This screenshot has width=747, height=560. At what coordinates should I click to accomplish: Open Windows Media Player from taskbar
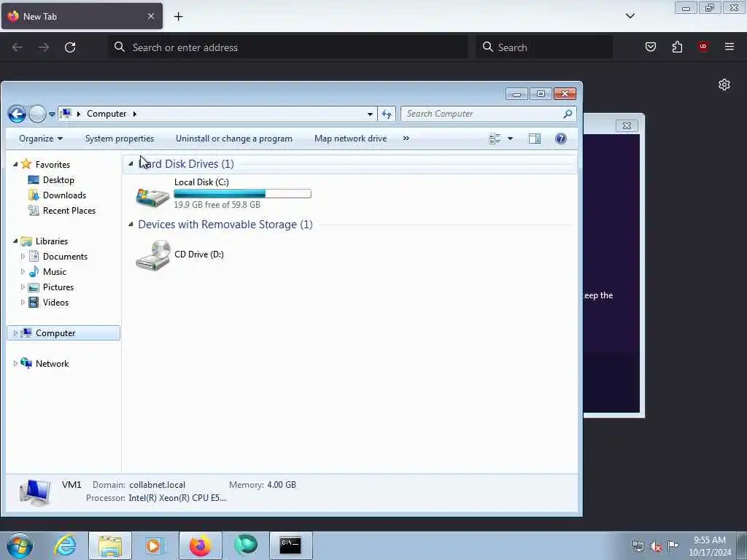click(155, 545)
